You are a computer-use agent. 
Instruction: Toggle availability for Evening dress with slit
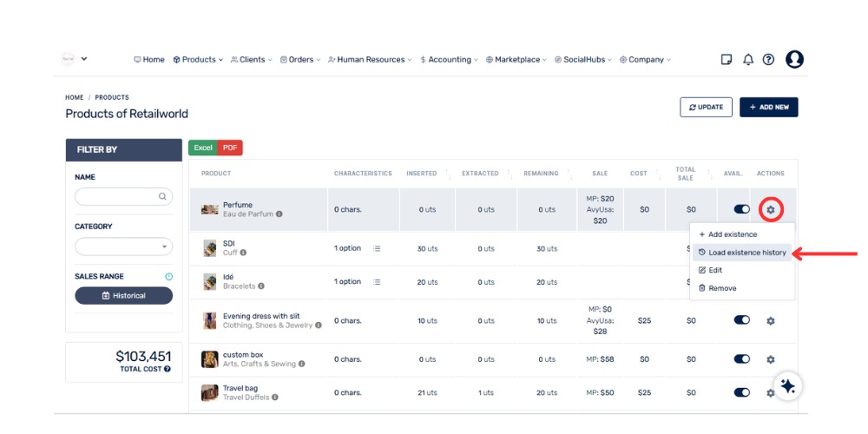click(741, 320)
